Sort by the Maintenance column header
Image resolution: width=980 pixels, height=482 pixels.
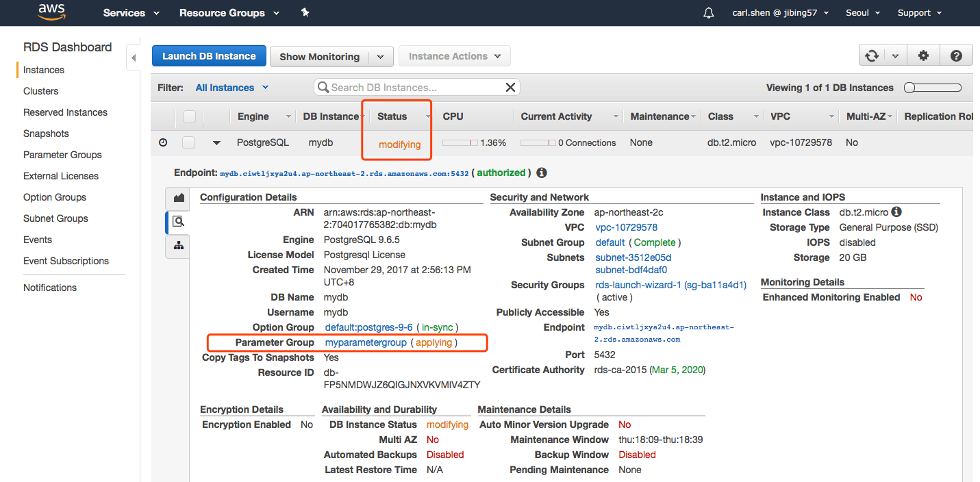(662, 116)
